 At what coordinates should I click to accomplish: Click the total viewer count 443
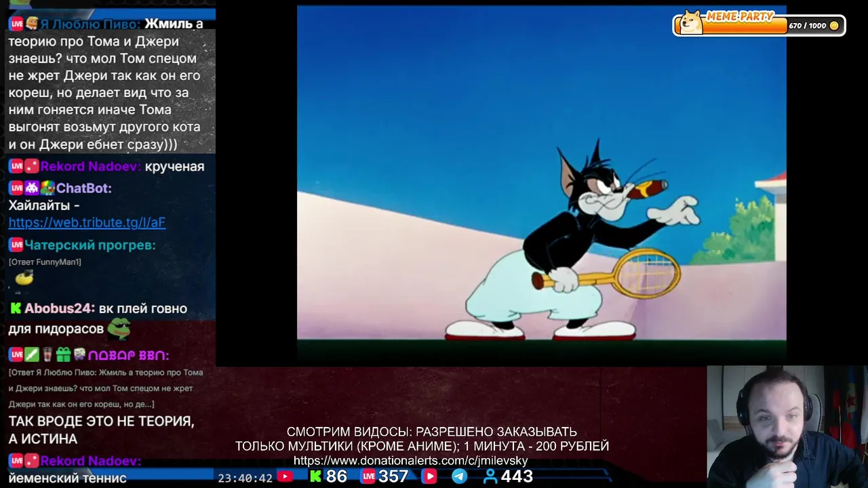pyautogui.click(x=517, y=476)
